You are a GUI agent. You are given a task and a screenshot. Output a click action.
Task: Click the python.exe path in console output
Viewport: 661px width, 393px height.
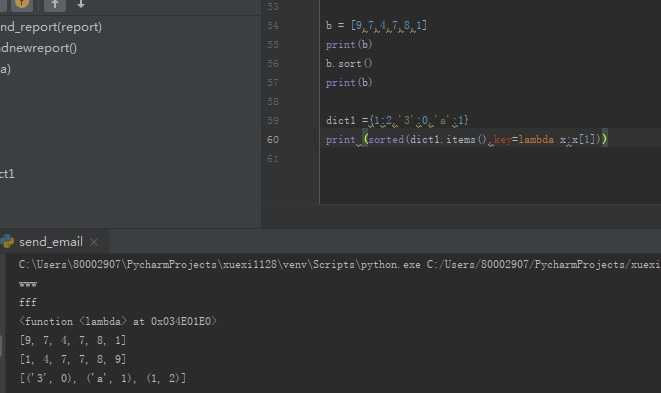coord(219,264)
